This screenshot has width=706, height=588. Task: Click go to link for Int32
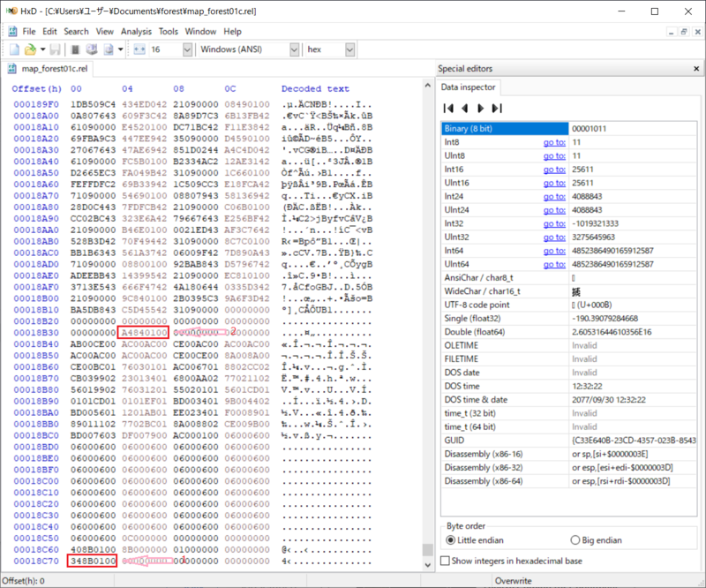coord(554,223)
